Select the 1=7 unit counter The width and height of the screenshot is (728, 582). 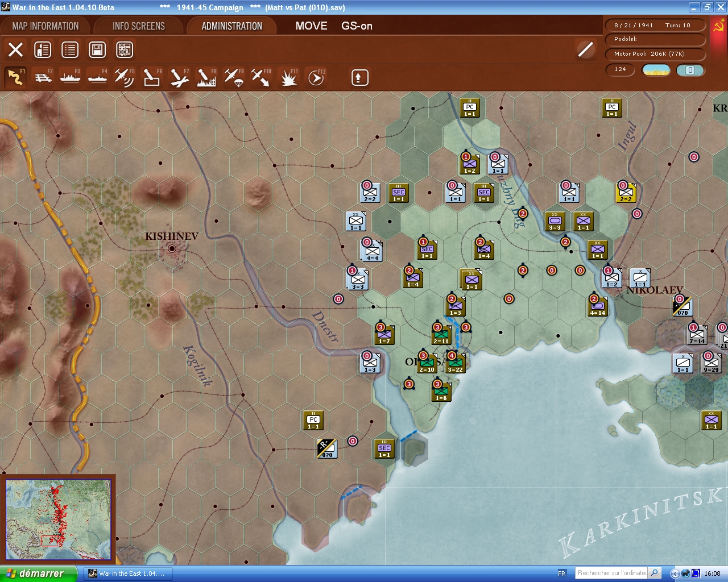click(x=385, y=335)
